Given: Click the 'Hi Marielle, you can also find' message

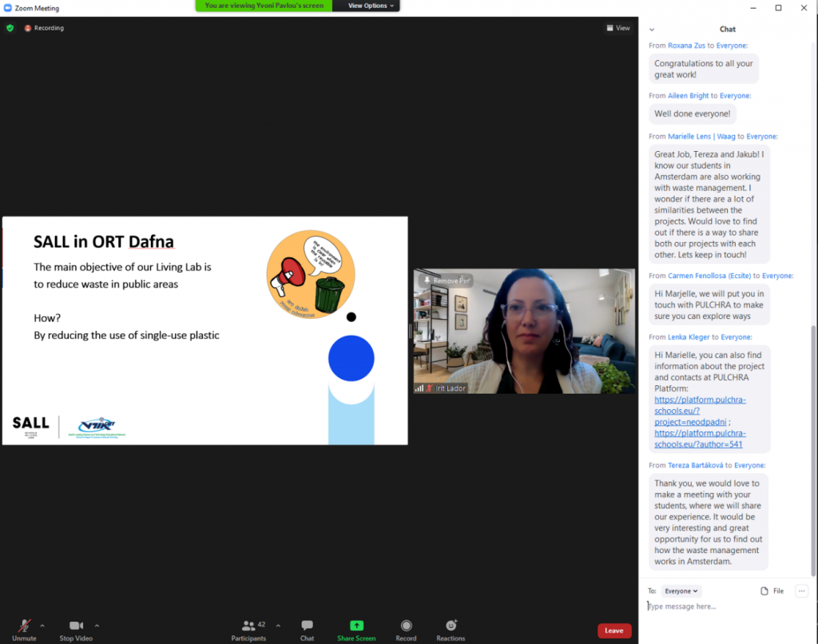Looking at the screenshot, I should coord(709,400).
